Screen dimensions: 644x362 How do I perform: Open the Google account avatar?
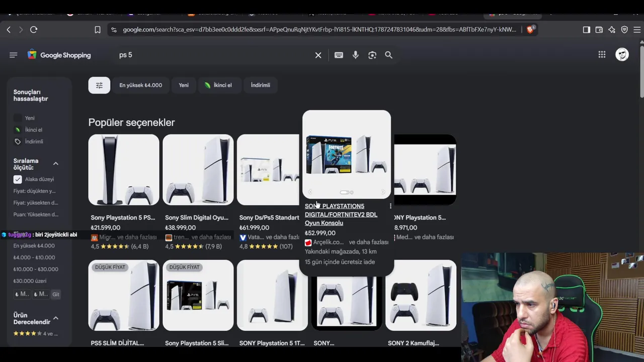coord(622,55)
